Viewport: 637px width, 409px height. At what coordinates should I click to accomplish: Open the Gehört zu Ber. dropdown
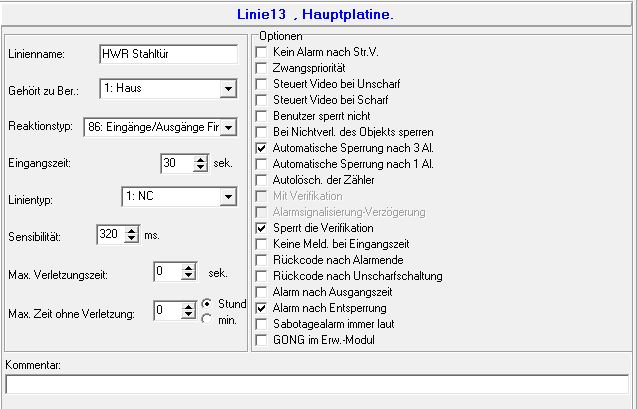(228, 90)
